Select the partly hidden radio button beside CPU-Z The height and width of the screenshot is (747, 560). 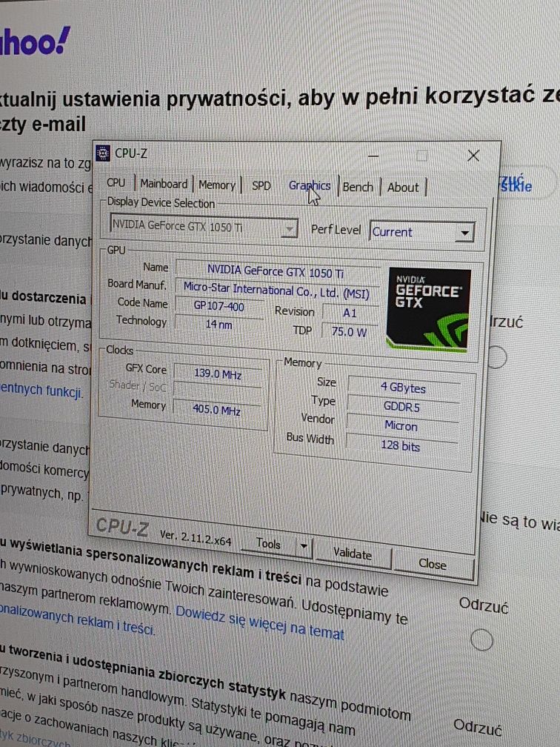click(496, 357)
